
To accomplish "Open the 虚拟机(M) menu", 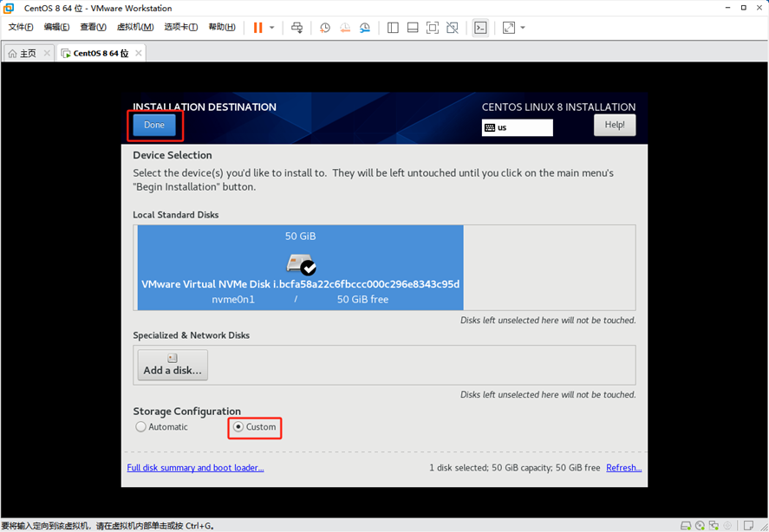I will pyautogui.click(x=135, y=27).
